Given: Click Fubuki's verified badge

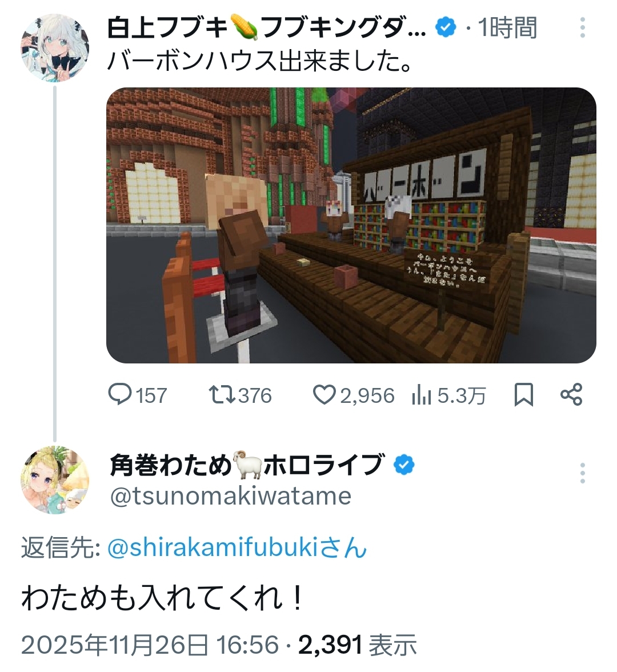Looking at the screenshot, I should (x=446, y=29).
